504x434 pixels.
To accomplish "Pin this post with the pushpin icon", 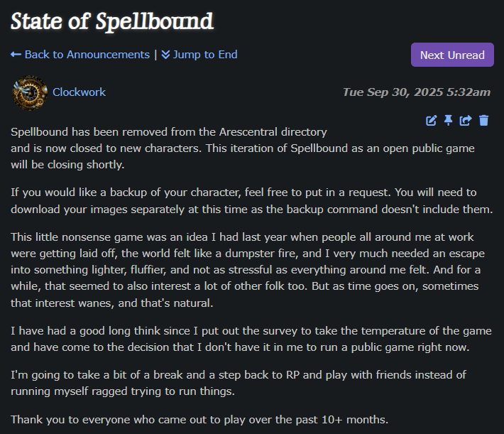I will (448, 121).
